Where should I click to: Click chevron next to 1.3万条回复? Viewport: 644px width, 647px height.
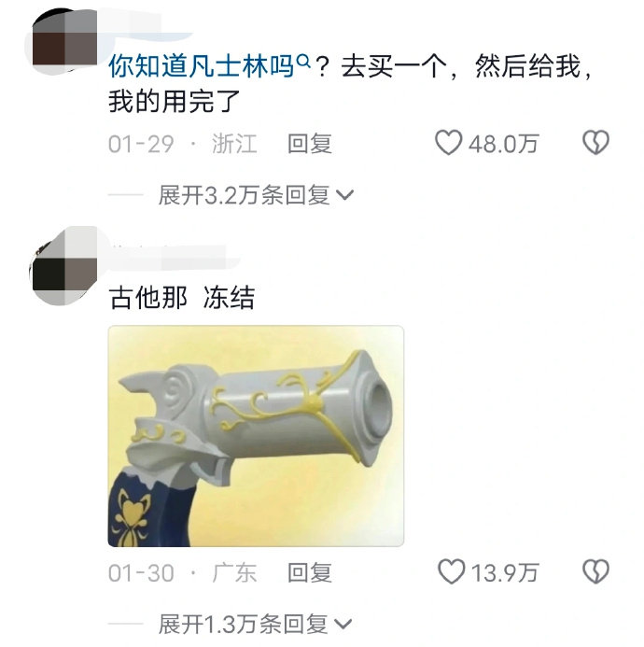click(343, 625)
